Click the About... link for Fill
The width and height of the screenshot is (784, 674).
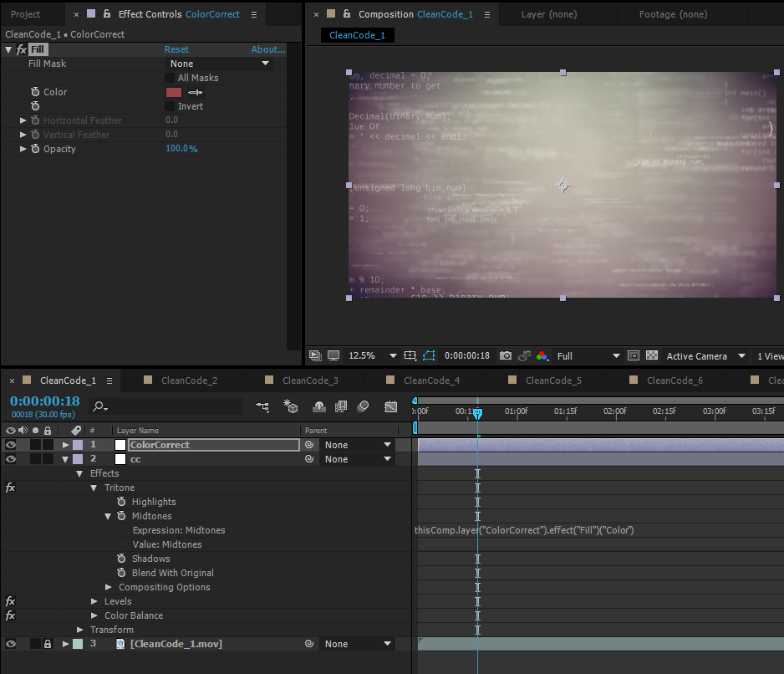[x=267, y=49]
